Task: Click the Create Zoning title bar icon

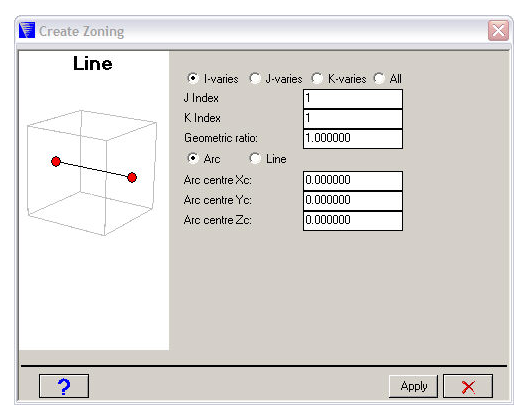Action: tap(27, 31)
